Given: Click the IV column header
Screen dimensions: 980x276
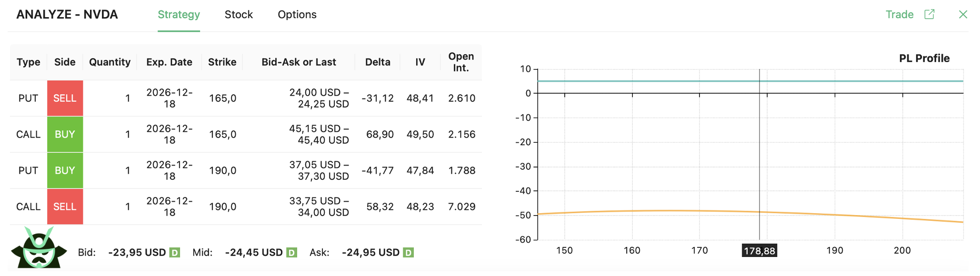Looking at the screenshot, I should tap(420, 62).
